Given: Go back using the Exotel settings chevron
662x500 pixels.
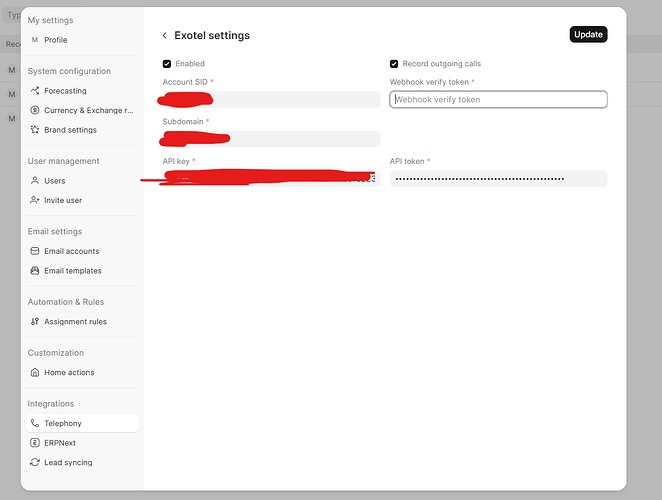Looking at the screenshot, I should [x=165, y=36].
